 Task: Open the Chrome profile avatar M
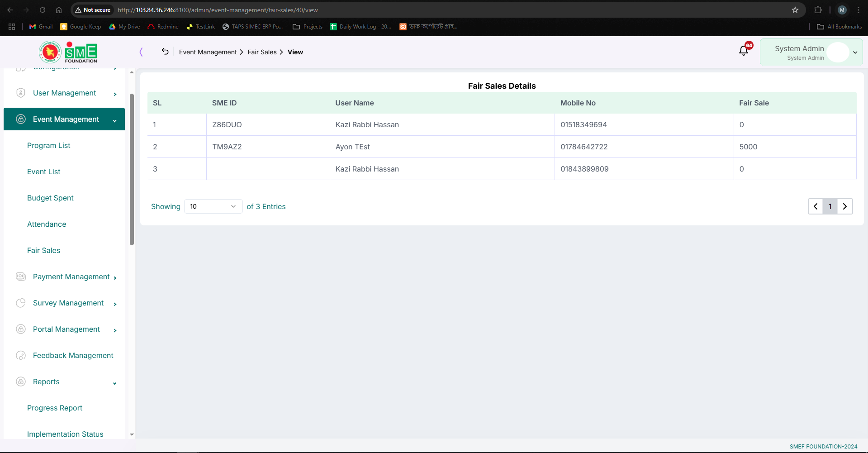tap(842, 10)
